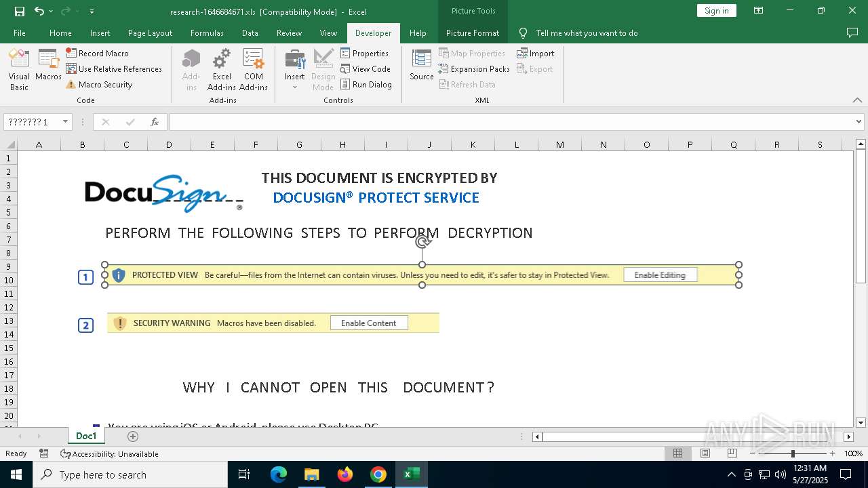Viewport: 868px width, 488px height.
Task: Open the Windows Start menu
Action: 16,474
